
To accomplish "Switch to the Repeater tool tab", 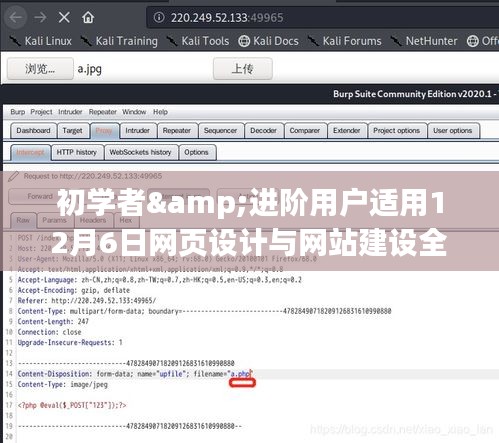I will point(177,131).
